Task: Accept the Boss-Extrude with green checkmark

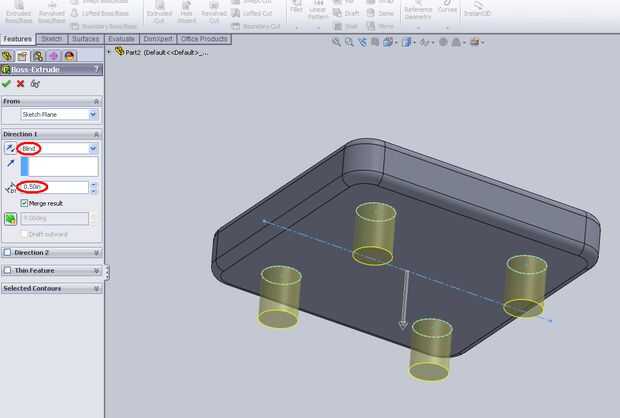Action: (6, 83)
